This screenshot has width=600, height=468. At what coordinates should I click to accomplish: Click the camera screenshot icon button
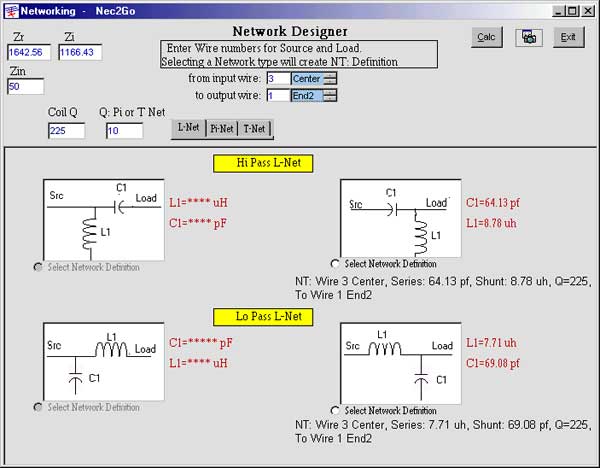tap(529, 38)
